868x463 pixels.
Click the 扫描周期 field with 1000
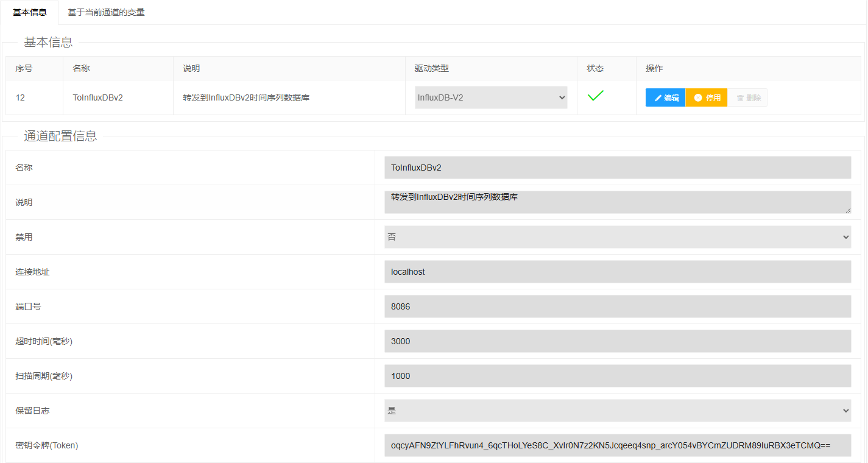tap(618, 376)
